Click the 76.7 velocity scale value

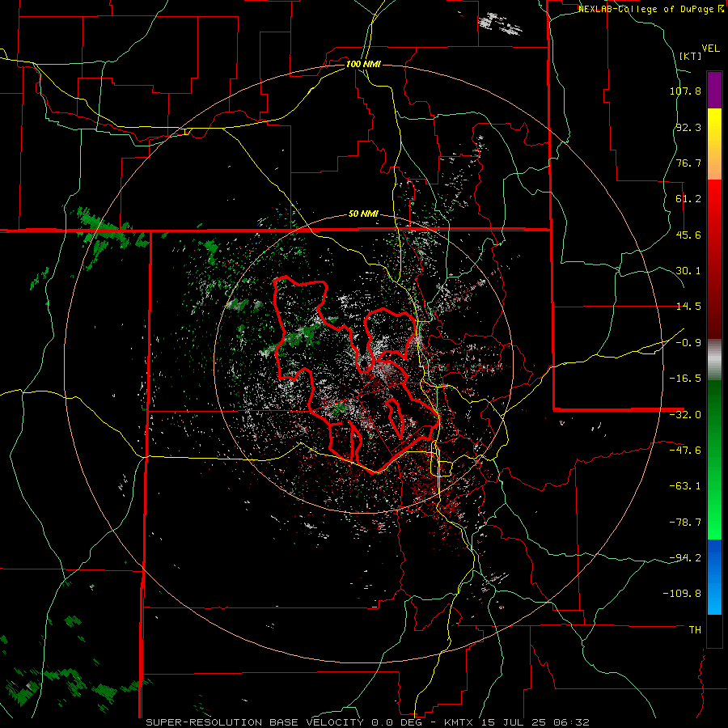pyautogui.click(x=688, y=163)
